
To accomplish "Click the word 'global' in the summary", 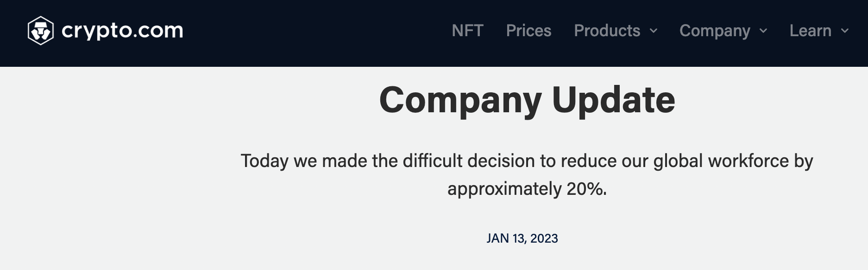I will (x=678, y=161).
